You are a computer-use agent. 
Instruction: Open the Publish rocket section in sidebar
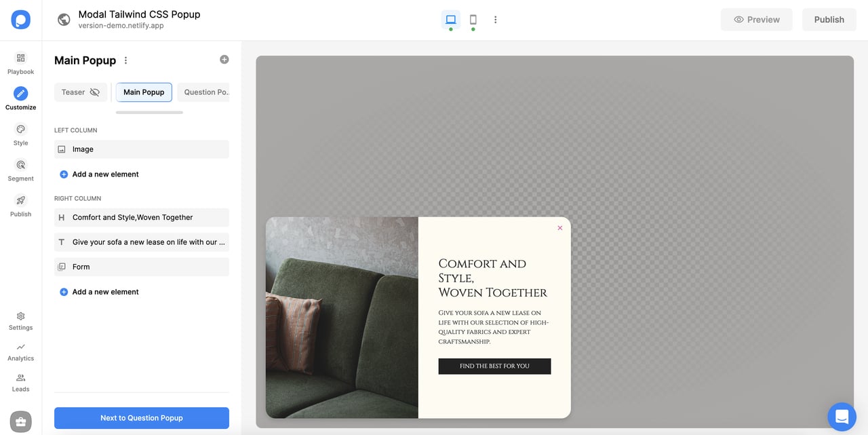coord(20,206)
